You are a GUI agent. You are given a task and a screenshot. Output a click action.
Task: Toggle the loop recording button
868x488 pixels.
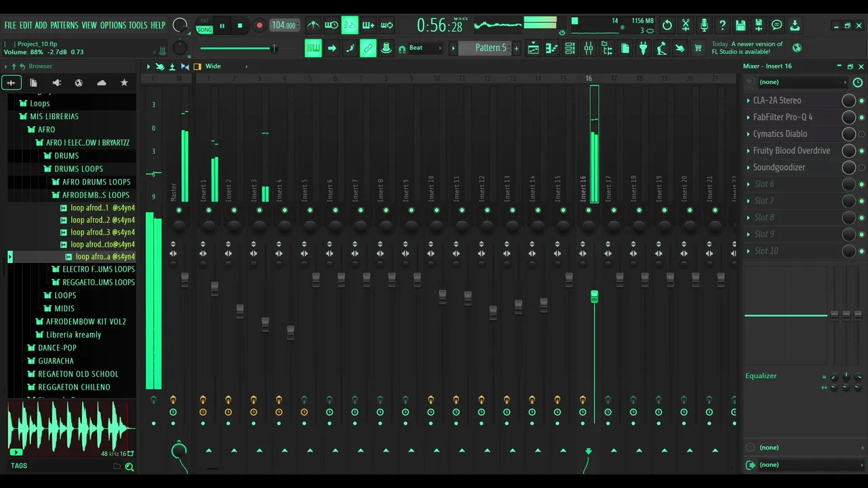[387, 26]
